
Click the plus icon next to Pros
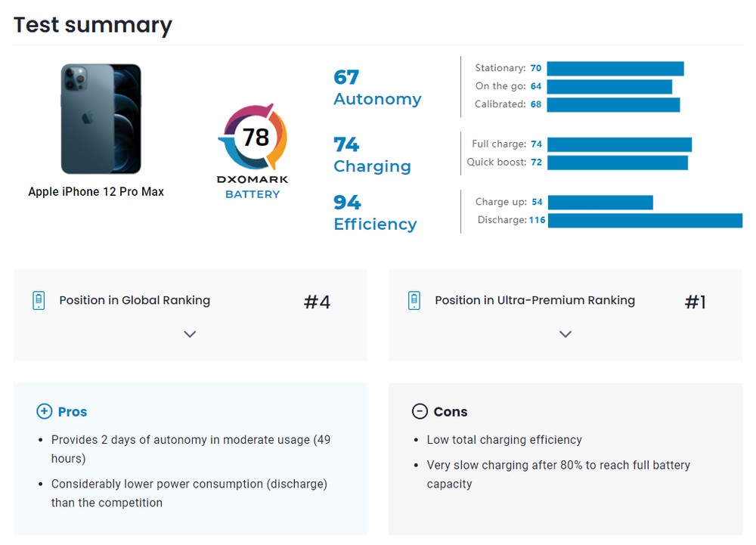(44, 411)
